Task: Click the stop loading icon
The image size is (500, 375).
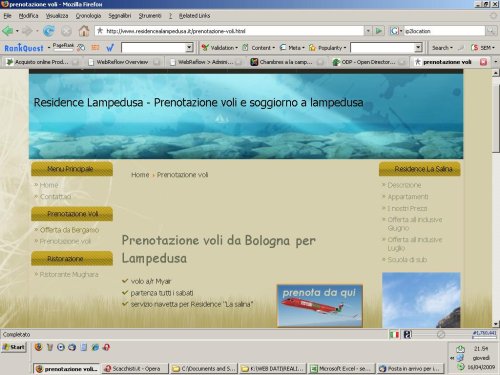Action: 66,31
